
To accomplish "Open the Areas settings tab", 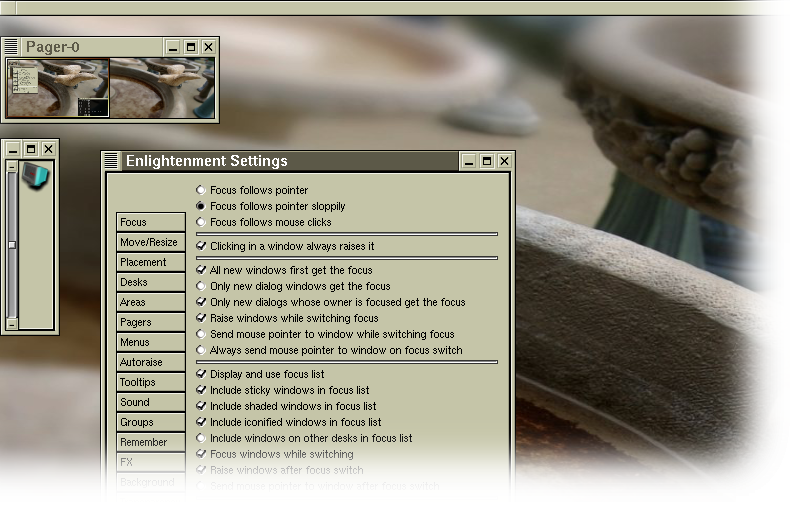I will point(151,302).
